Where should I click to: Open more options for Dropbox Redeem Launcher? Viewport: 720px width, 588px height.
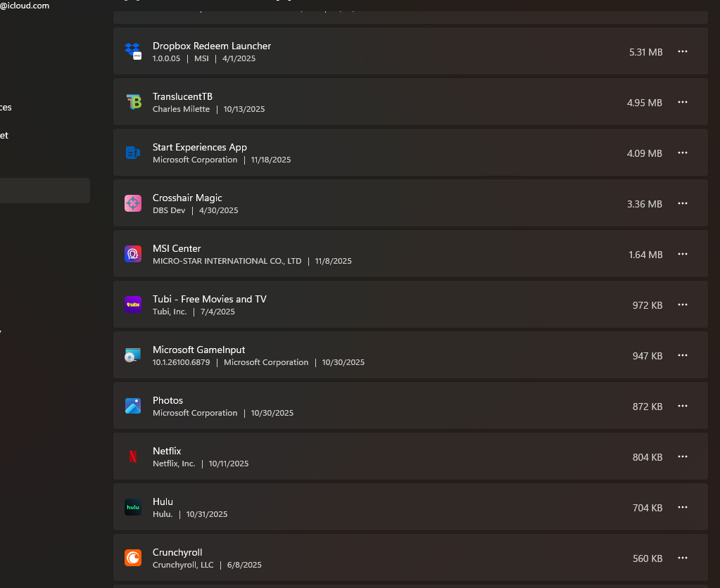point(682,51)
